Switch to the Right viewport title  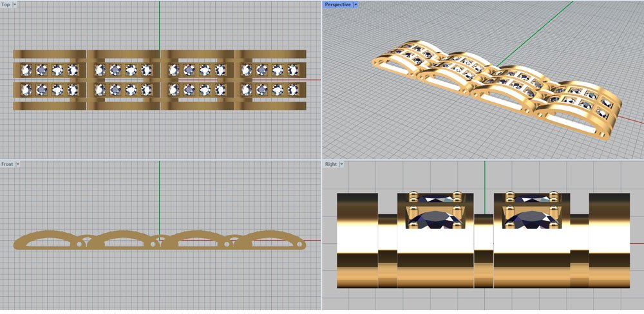(x=330, y=164)
